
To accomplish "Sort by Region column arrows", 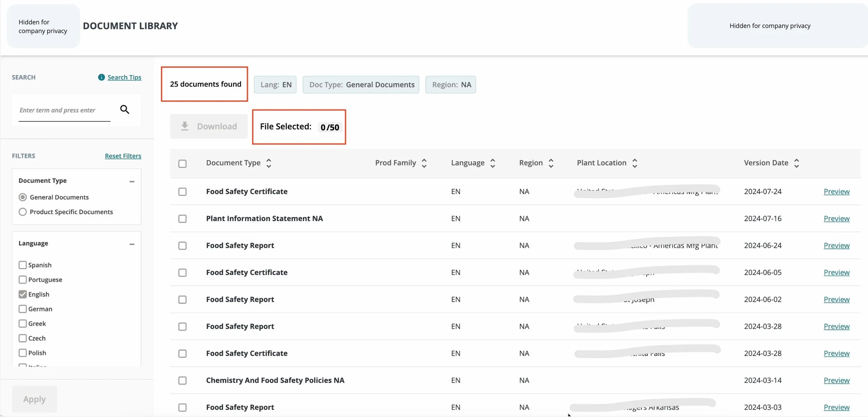I will click(x=551, y=163).
